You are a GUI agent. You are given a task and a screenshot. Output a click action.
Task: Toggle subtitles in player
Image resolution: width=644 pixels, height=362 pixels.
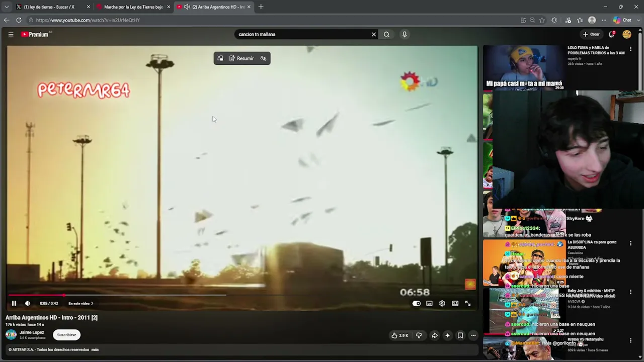429,303
